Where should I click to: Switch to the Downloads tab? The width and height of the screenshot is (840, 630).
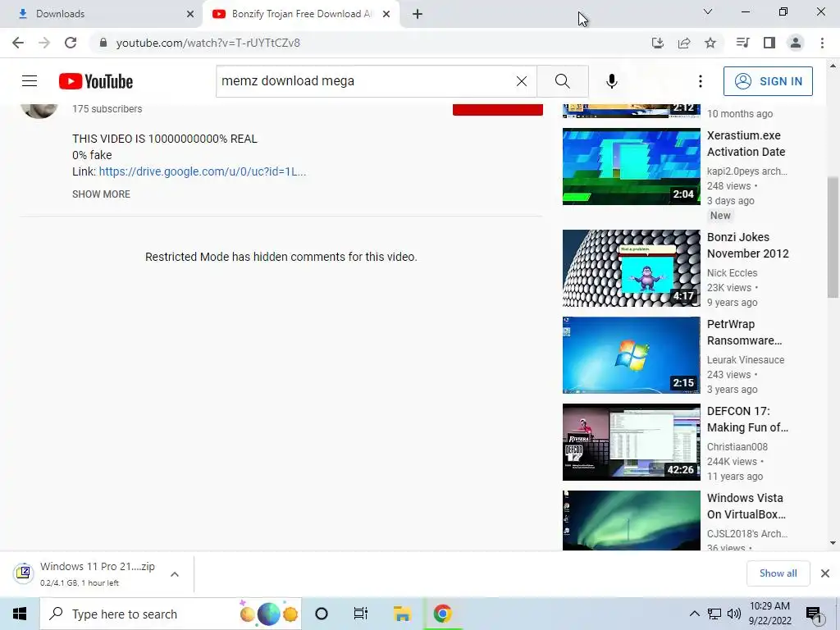tap(102, 14)
